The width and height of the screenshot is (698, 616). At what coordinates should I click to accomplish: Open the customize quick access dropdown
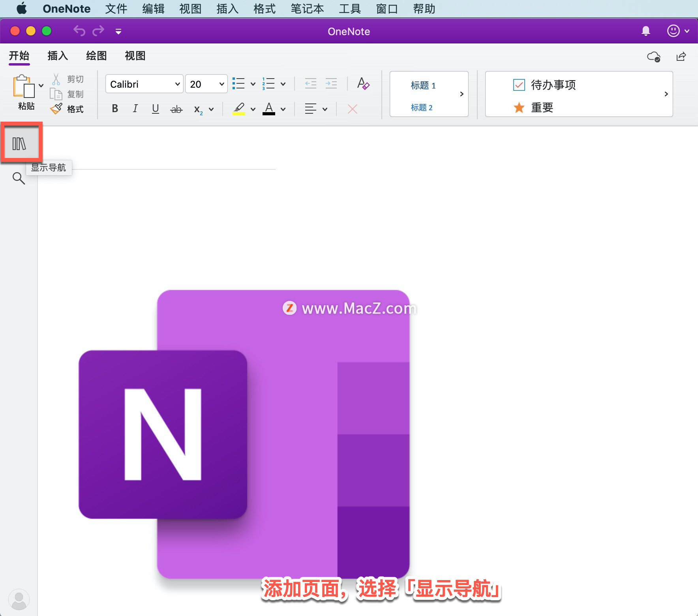[x=118, y=31]
